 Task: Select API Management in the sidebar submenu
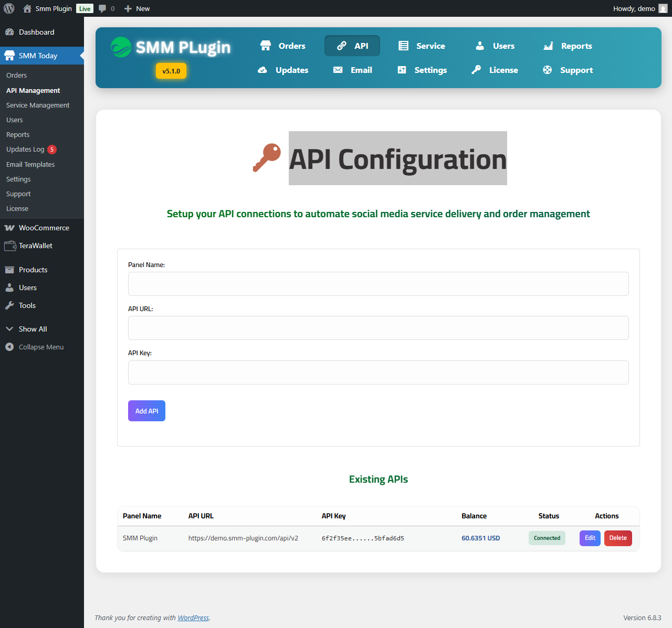point(33,90)
